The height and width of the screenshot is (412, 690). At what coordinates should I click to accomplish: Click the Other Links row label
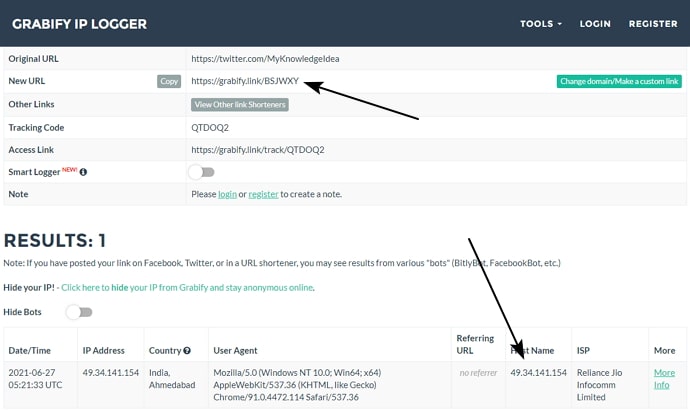point(31,104)
